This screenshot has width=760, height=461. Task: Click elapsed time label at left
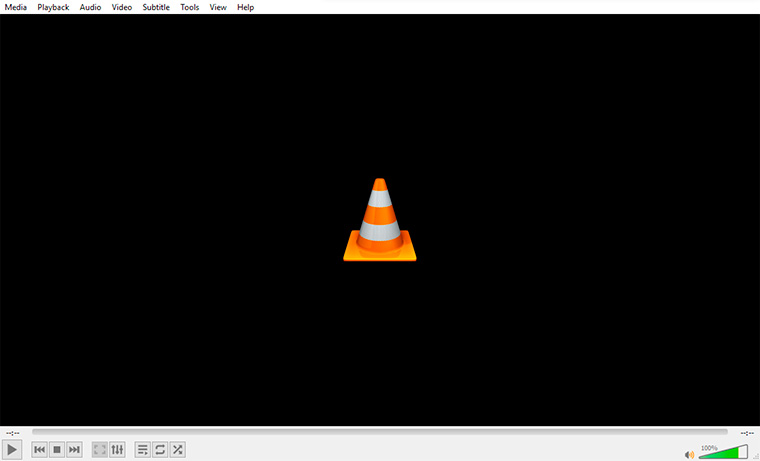tap(13, 433)
